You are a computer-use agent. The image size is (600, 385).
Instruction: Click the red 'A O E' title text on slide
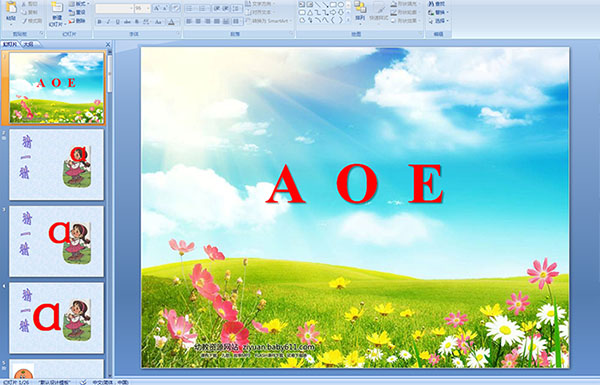pos(355,184)
